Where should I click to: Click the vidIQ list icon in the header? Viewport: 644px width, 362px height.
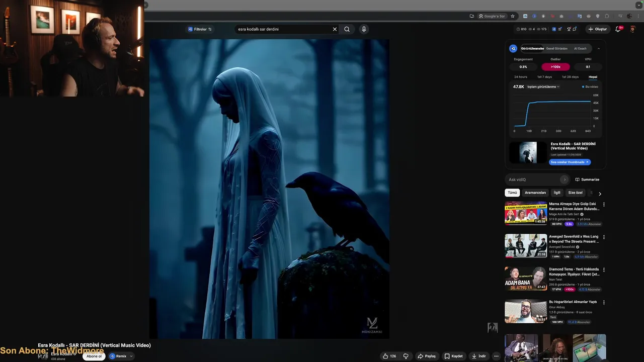[560, 29]
